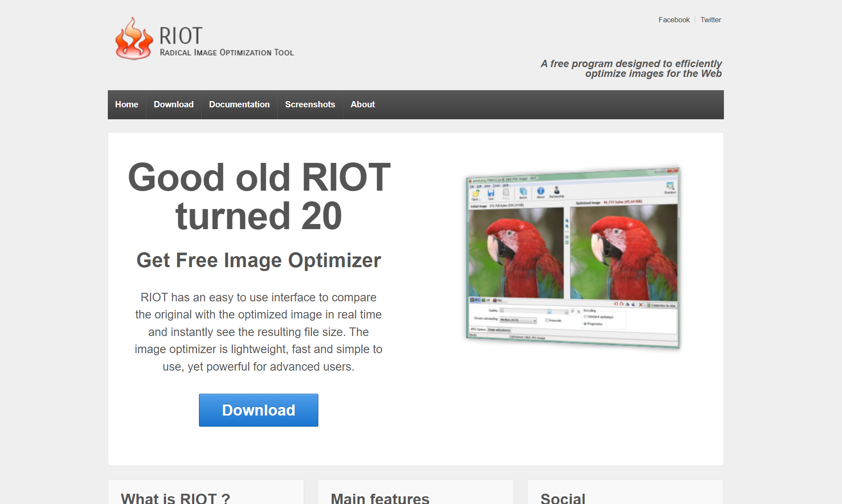Click the 'Social' heading
Screen dimensions: 842x504
point(563,498)
